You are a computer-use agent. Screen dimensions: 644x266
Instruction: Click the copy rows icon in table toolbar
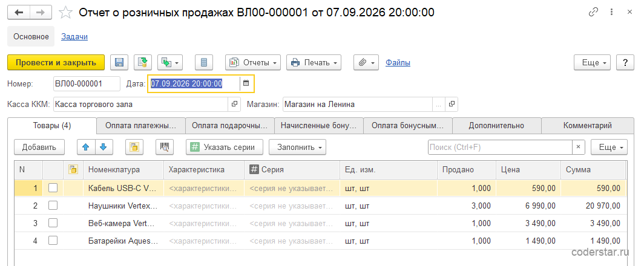pyautogui.click(x=134, y=147)
